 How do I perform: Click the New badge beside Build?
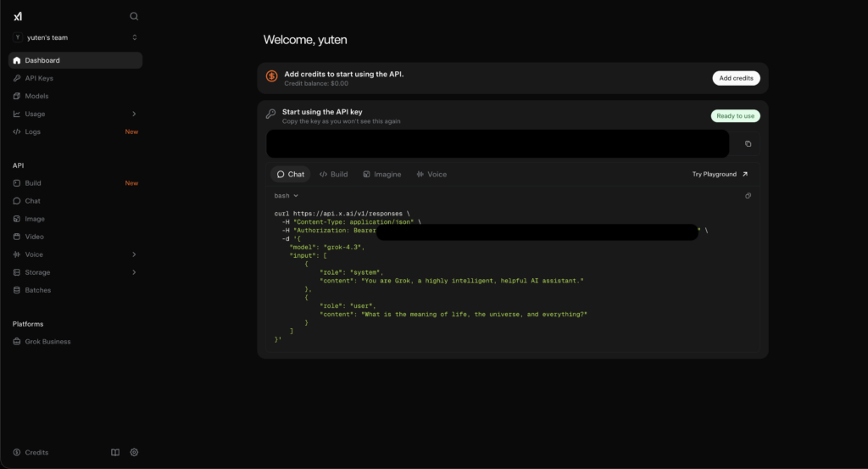pyautogui.click(x=131, y=183)
